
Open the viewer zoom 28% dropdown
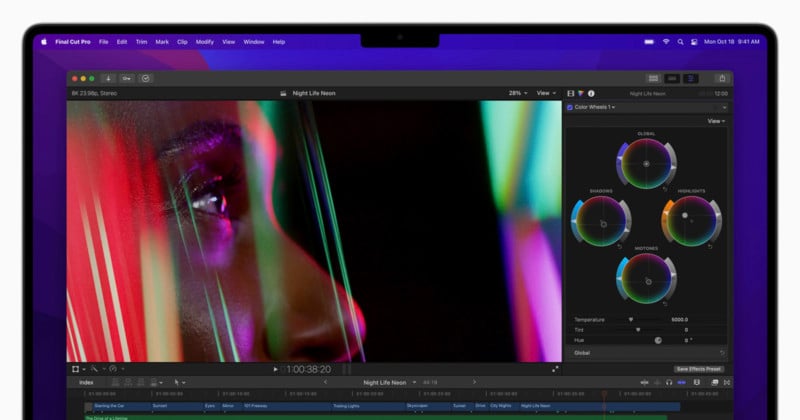click(x=517, y=93)
